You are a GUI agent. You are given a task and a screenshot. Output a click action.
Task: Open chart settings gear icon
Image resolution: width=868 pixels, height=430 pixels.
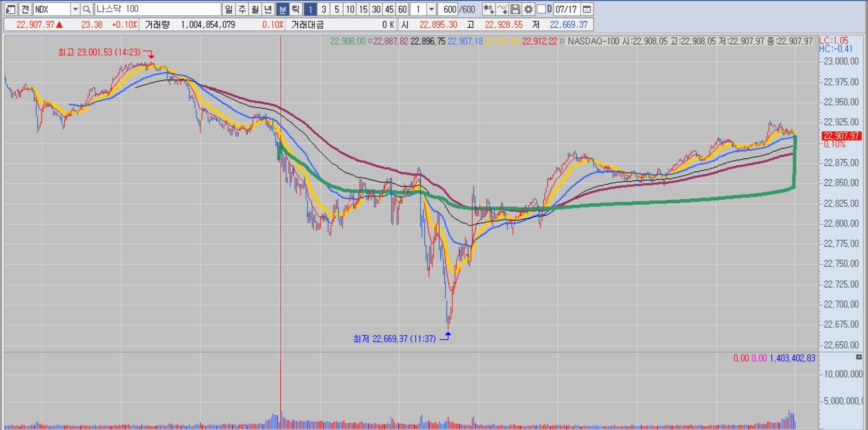(x=529, y=9)
